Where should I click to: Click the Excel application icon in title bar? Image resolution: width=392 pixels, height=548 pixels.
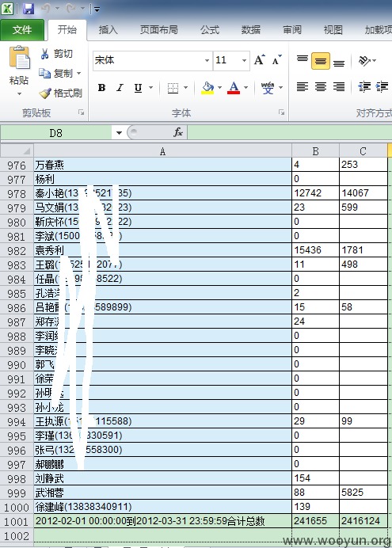coord(8,9)
